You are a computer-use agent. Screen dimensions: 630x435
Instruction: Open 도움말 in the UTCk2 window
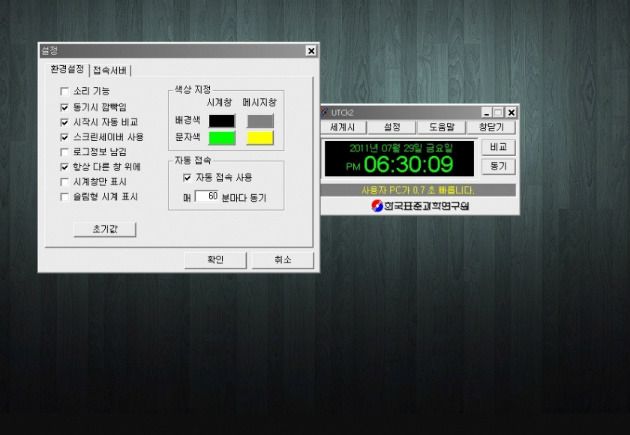(442, 127)
